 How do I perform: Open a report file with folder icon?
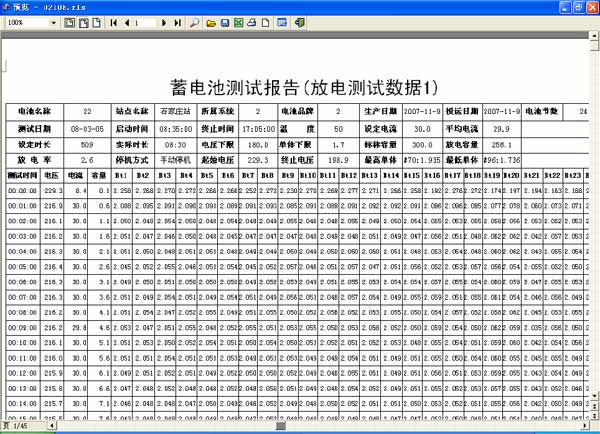211,23
